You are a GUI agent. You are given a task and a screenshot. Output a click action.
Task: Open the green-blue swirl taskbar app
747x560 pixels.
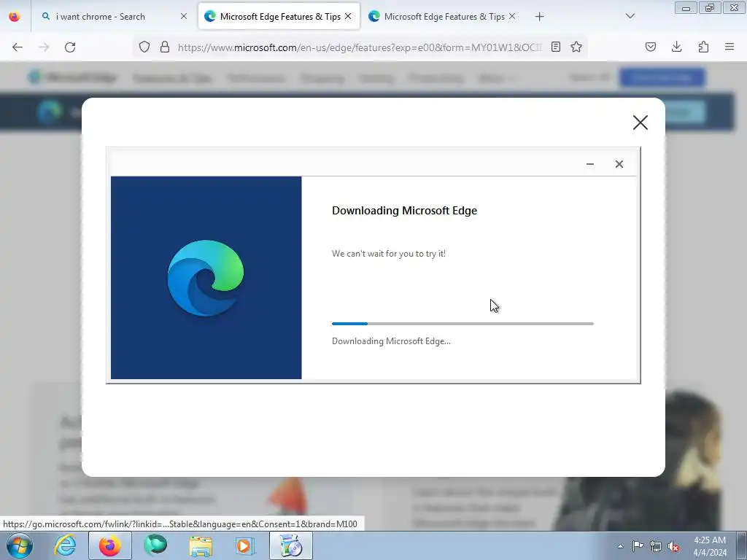coord(155,545)
